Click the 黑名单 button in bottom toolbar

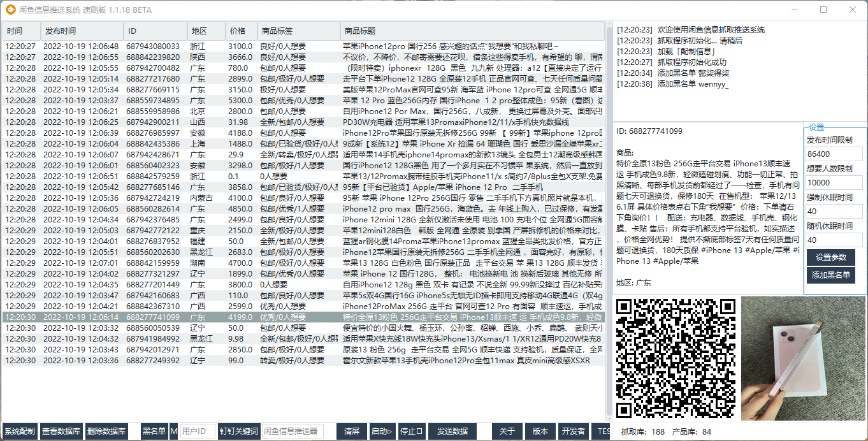(x=154, y=431)
